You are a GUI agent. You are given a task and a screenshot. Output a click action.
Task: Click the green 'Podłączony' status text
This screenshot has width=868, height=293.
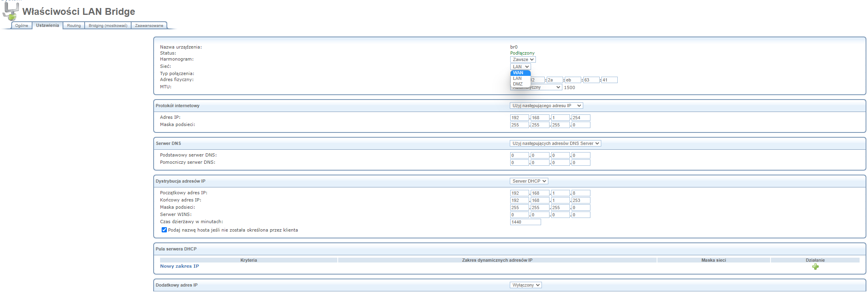tap(522, 53)
